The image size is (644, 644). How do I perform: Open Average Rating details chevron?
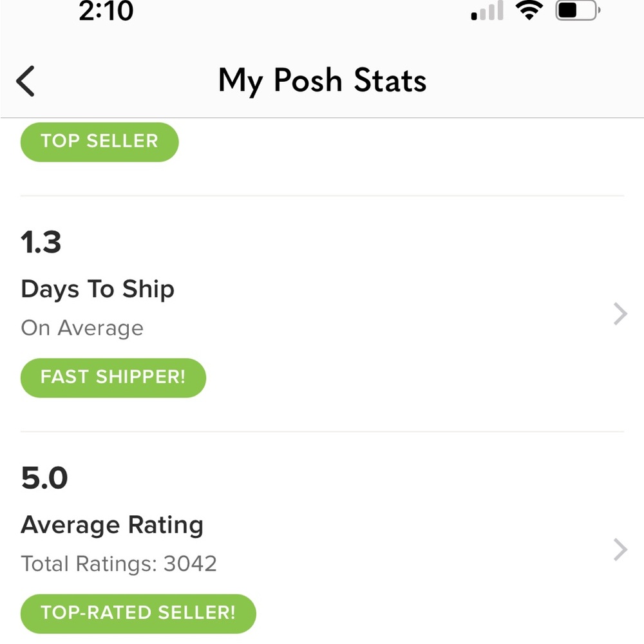620,549
